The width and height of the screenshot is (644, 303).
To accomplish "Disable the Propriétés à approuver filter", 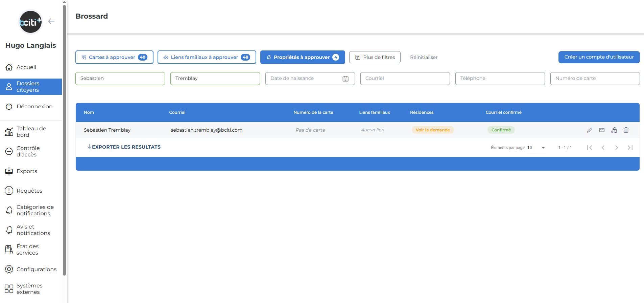I will [x=302, y=57].
